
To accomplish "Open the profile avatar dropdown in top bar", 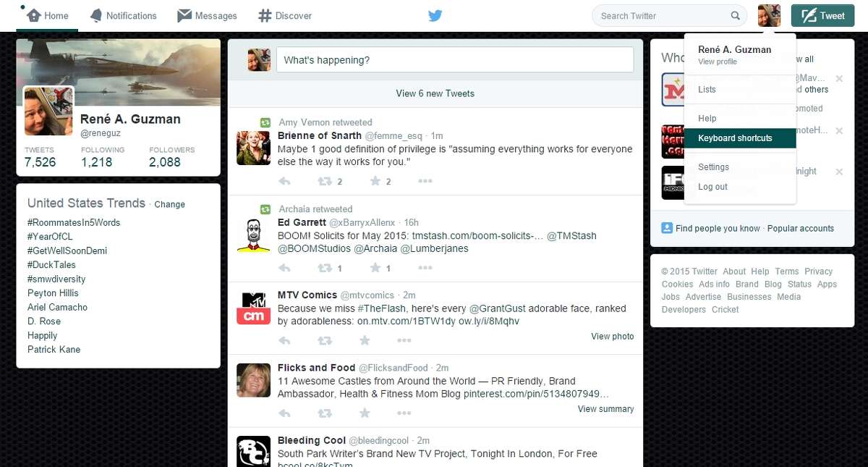I will click(x=769, y=15).
